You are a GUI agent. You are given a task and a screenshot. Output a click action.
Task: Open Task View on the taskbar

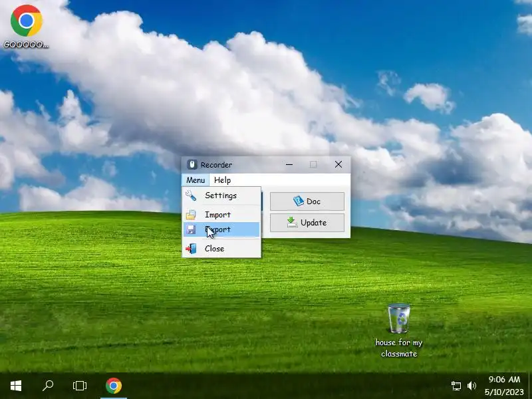coord(80,386)
